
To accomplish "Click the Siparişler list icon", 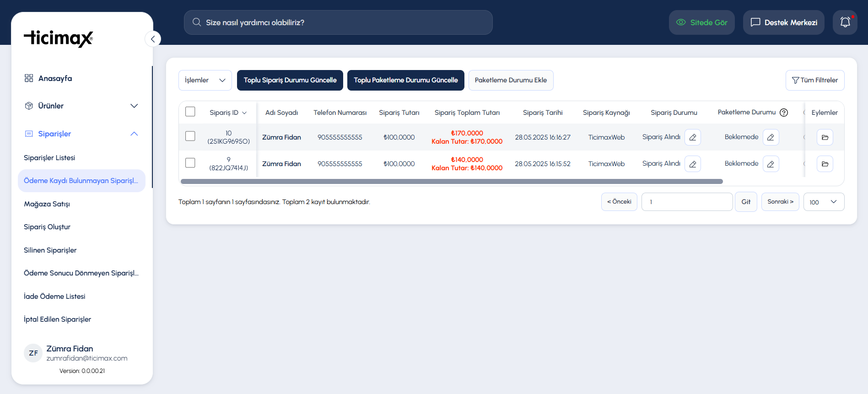I will [x=29, y=134].
